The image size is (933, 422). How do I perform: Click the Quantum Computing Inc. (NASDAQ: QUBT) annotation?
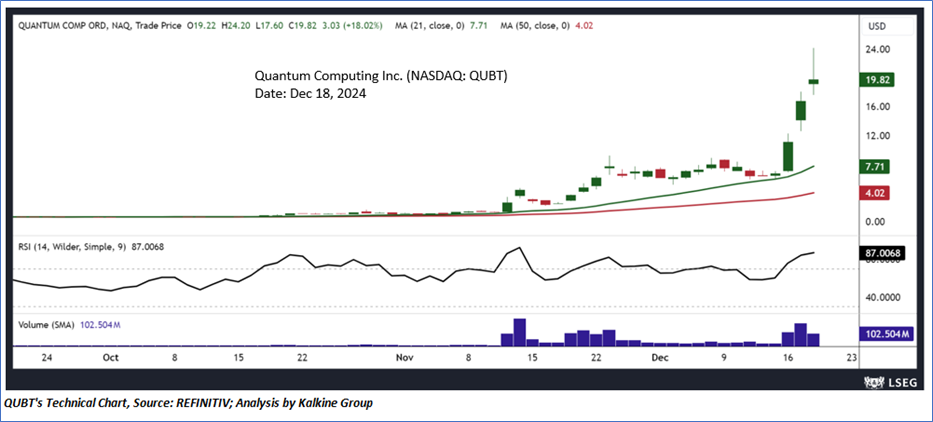[x=381, y=77]
